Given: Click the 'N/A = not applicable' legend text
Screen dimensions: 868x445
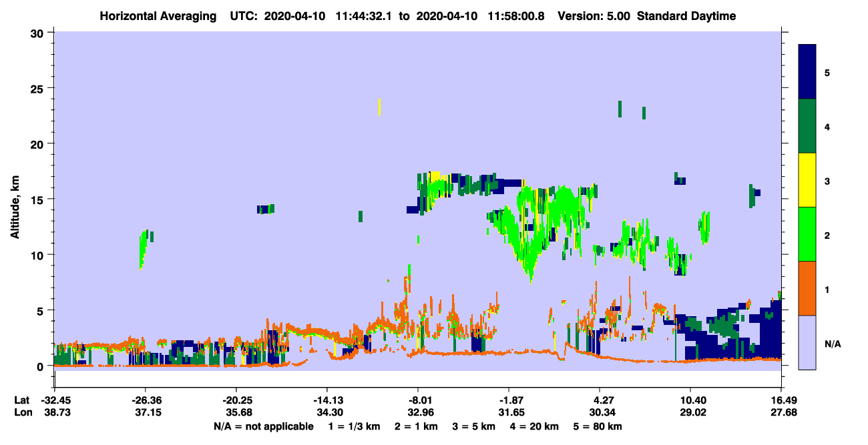Looking at the screenshot, I should 263,426.
